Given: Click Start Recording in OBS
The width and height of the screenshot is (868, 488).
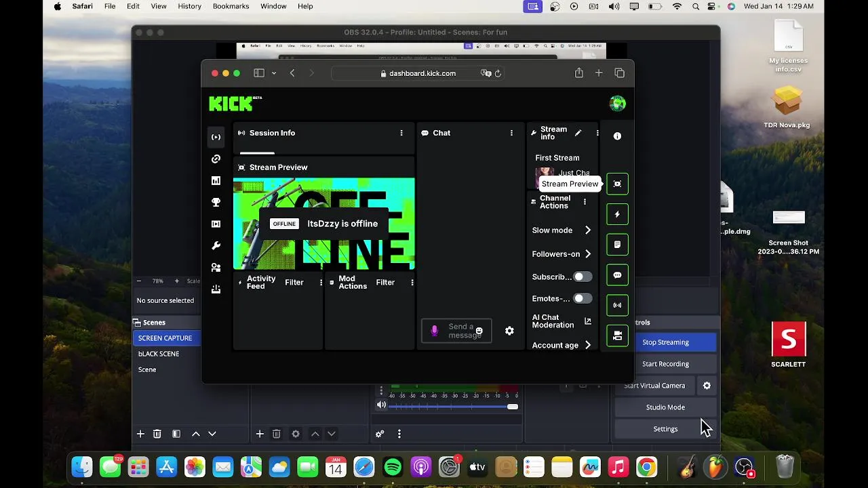Looking at the screenshot, I should point(665,364).
